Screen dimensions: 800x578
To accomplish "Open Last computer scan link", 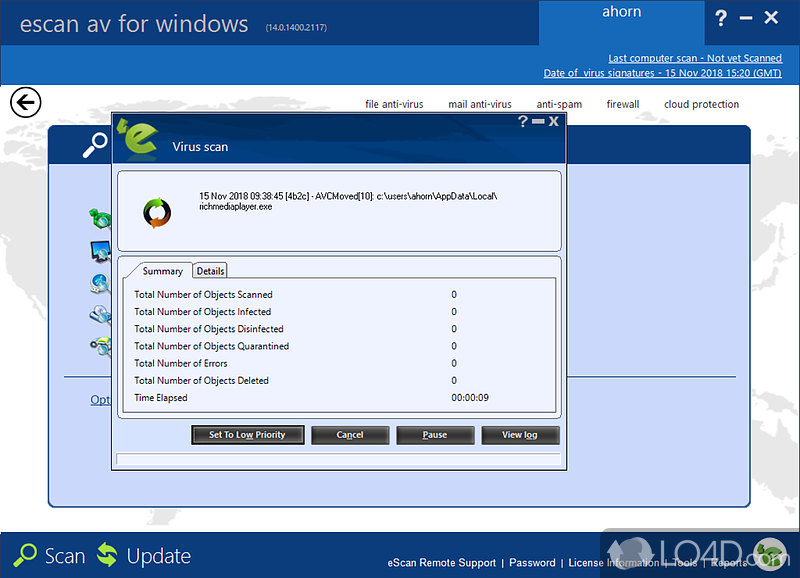I will (695, 58).
